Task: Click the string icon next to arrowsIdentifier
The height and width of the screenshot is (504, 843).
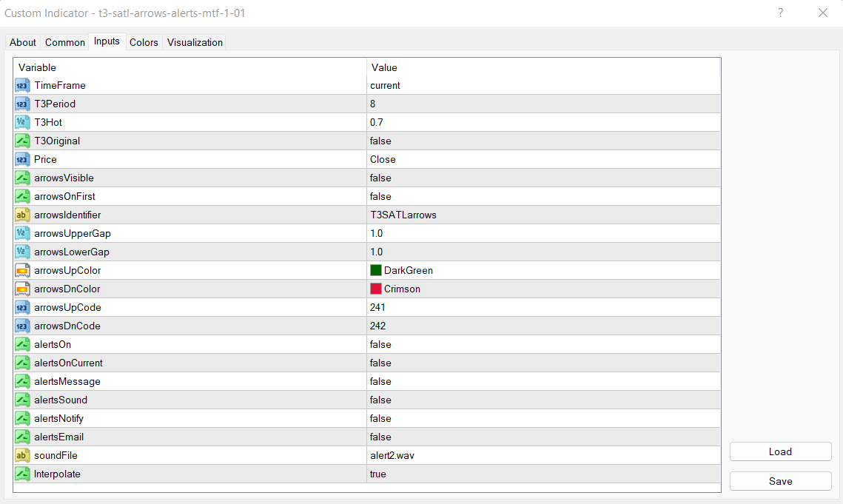Action: 22,215
